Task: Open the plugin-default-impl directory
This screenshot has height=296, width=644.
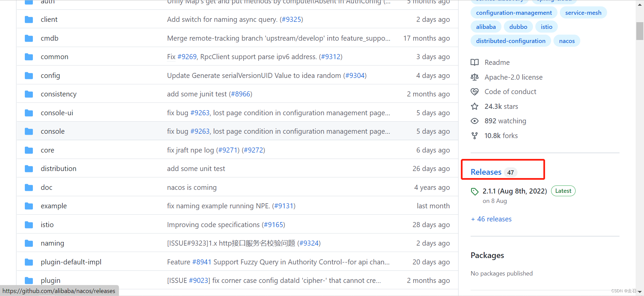Action: pyautogui.click(x=71, y=262)
